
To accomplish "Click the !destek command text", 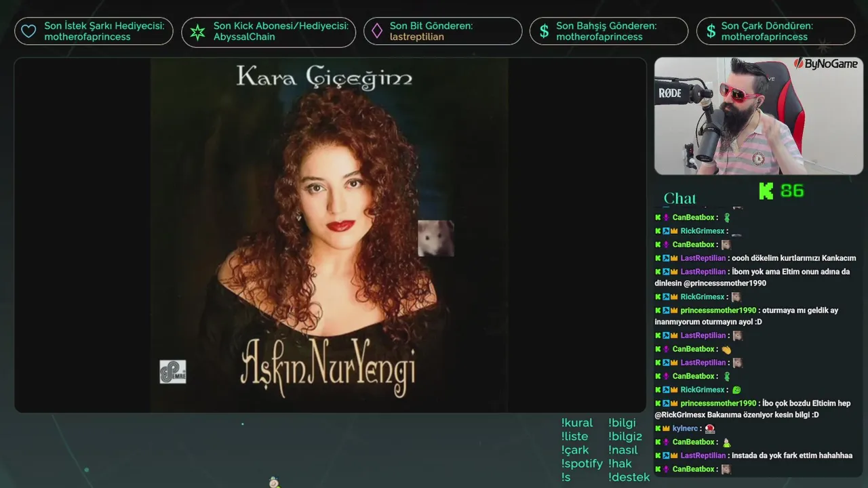I will pos(629,477).
